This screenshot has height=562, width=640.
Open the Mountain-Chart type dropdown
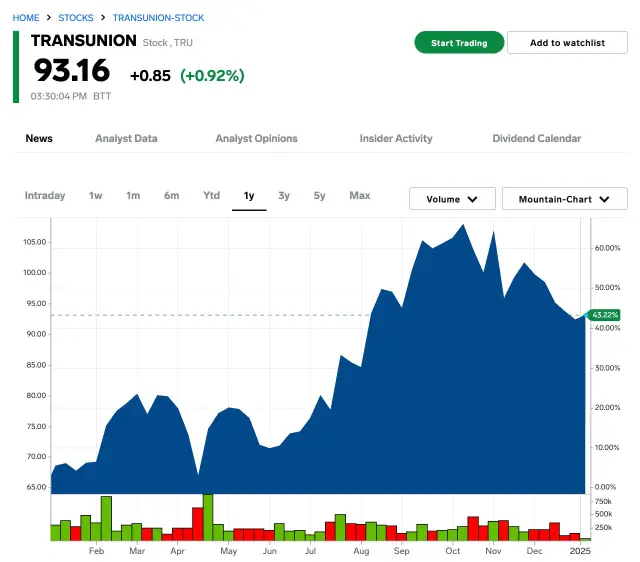click(x=564, y=199)
